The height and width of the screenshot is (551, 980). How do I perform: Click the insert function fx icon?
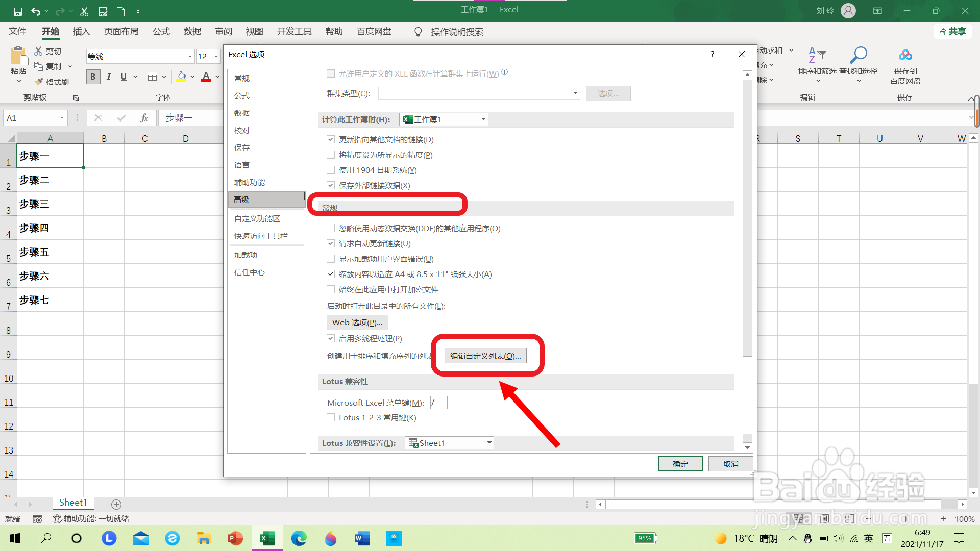pos(144,118)
